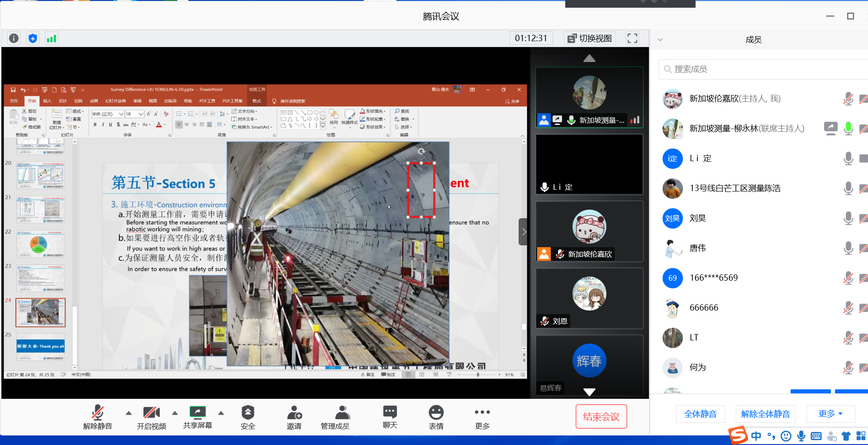Screen dimensions: 868x445
Task: Open the 聊天 chat panel
Action: click(390, 417)
